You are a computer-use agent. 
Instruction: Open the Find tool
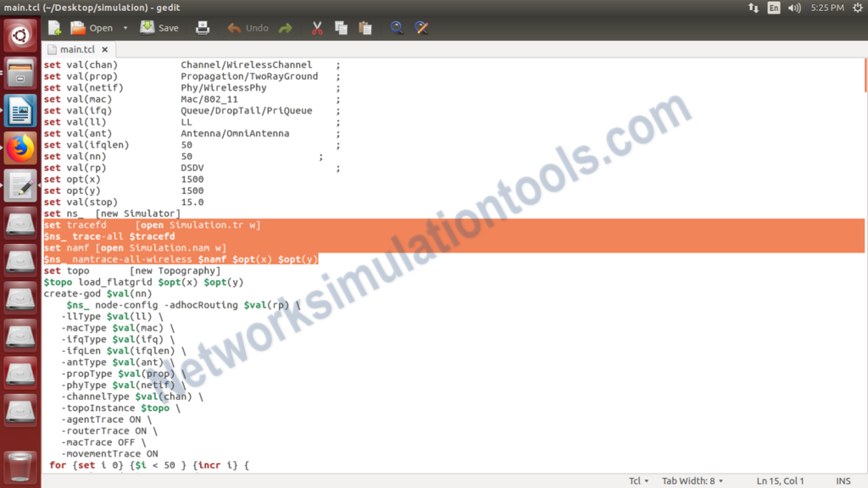point(397,27)
